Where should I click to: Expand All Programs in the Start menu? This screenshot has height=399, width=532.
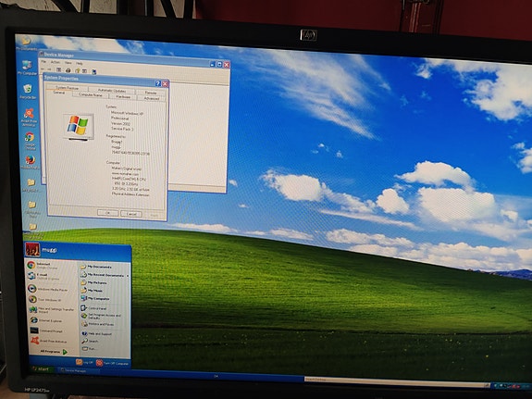(54, 352)
